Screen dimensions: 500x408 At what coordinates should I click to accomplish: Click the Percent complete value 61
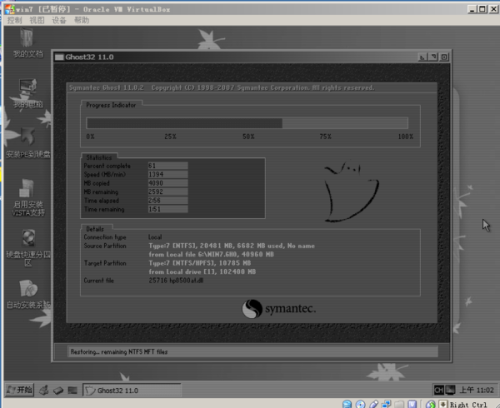[168, 166]
